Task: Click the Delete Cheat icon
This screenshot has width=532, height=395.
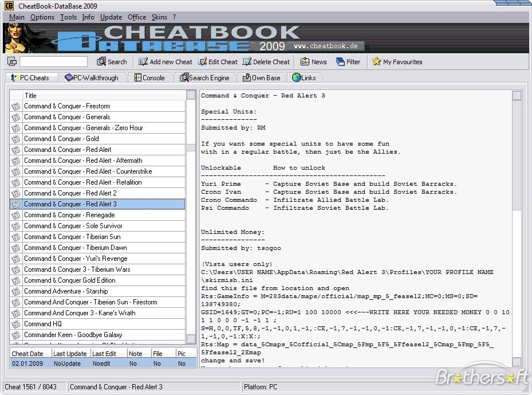Action: (x=247, y=61)
